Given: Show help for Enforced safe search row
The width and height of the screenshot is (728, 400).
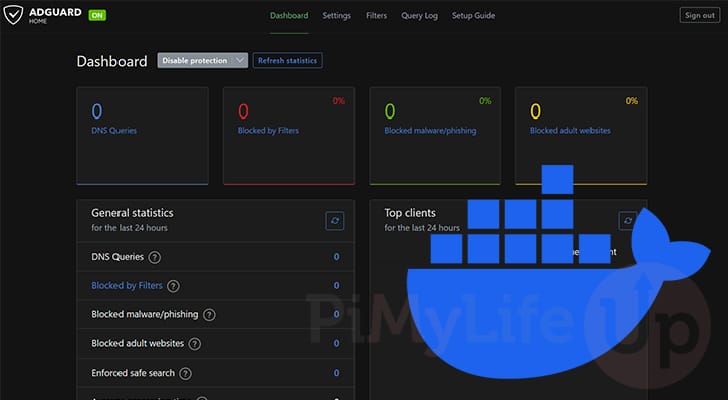Looking at the screenshot, I should (x=185, y=374).
